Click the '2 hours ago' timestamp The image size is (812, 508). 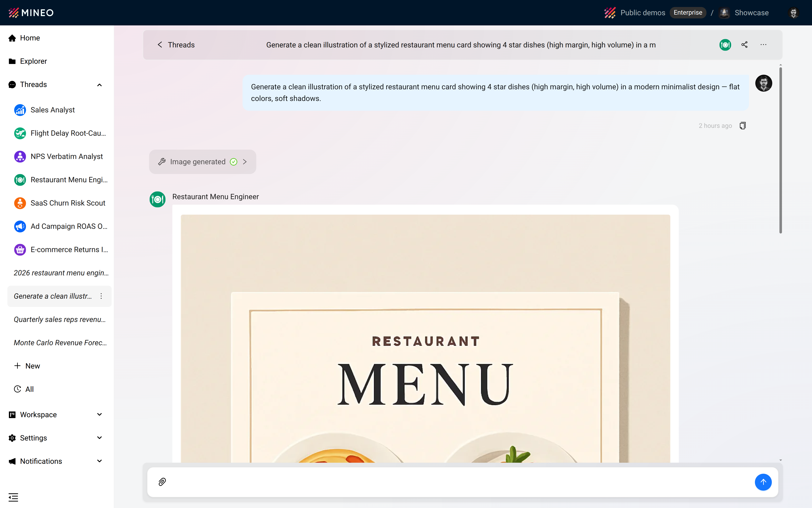point(715,126)
